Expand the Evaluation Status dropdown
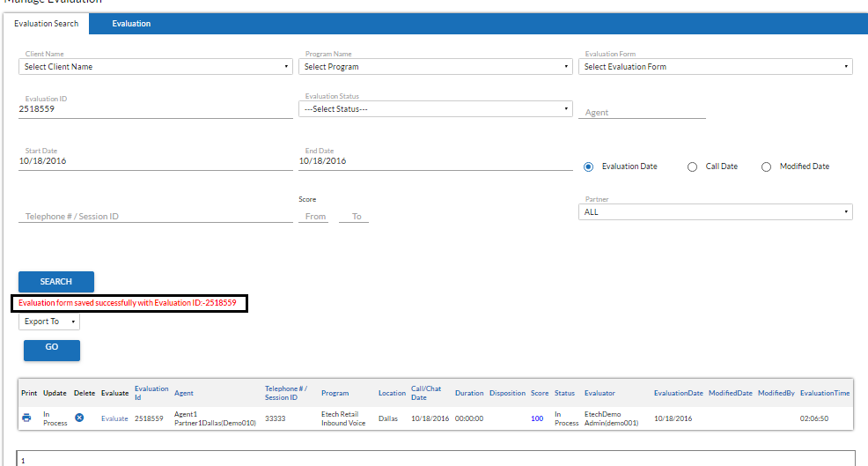868x466 pixels. 436,109
